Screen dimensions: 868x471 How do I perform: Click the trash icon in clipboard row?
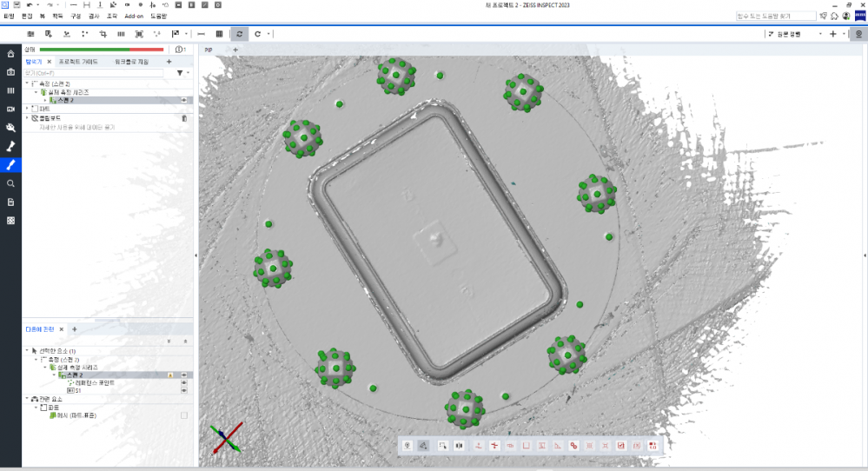pyautogui.click(x=183, y=118)
